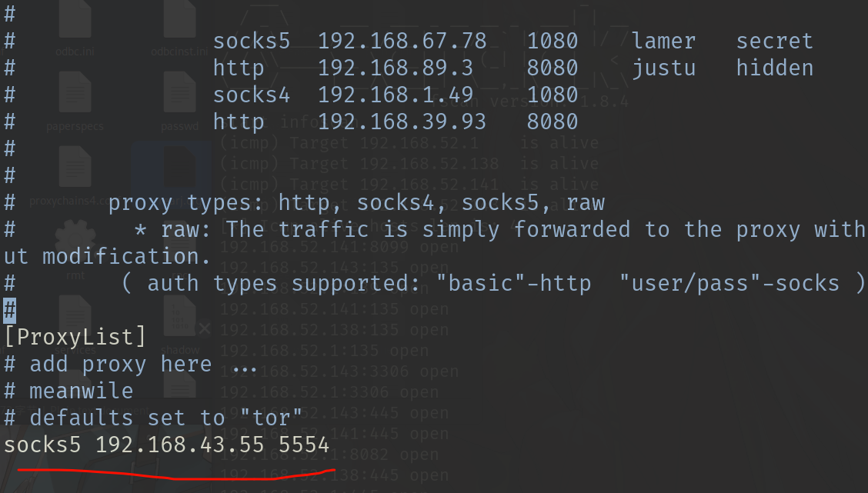This screenshot has width=868, height=493.
Task: Click the "# add proxy here ..." line
Action: (130, 365)
